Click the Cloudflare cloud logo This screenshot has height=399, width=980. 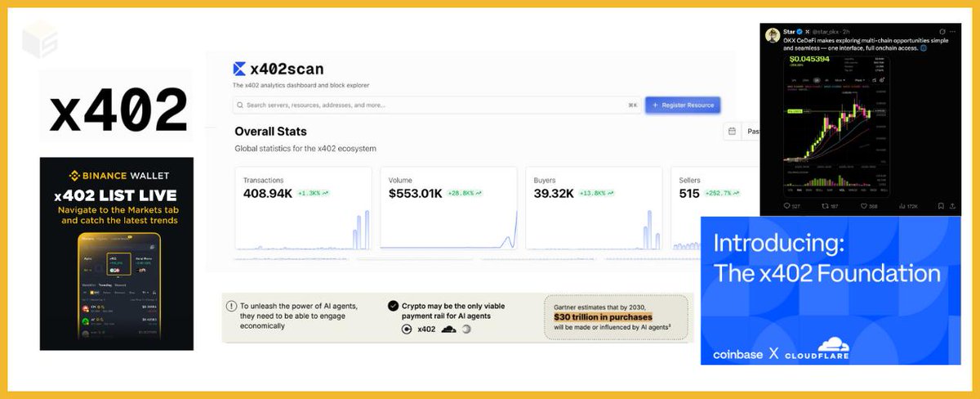click(x=834, y=344)
